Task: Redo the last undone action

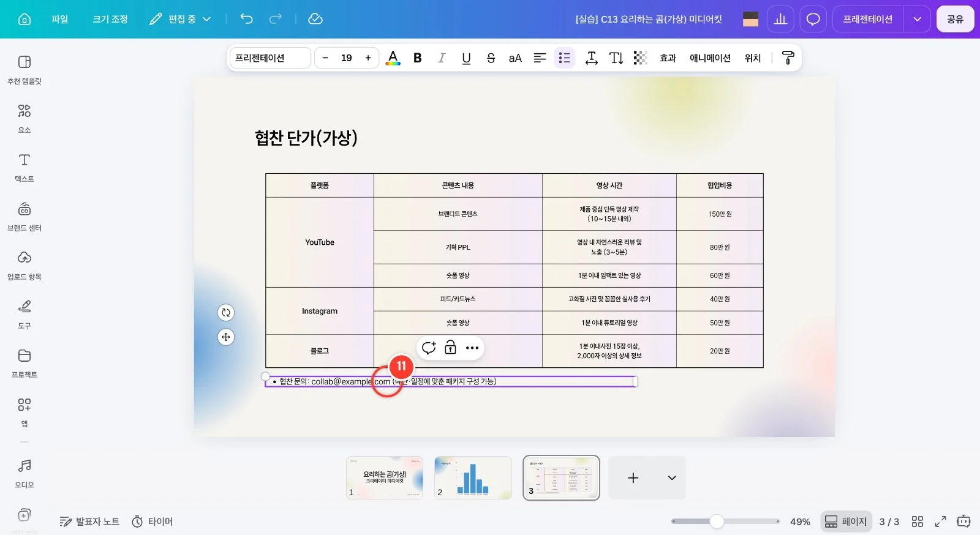Action: coord(276,19)
